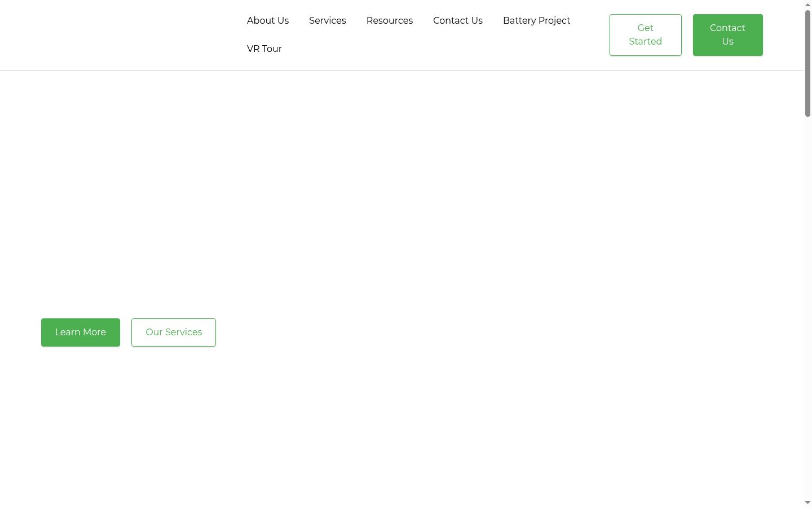Open the About Us menu item

pos(268,20)
